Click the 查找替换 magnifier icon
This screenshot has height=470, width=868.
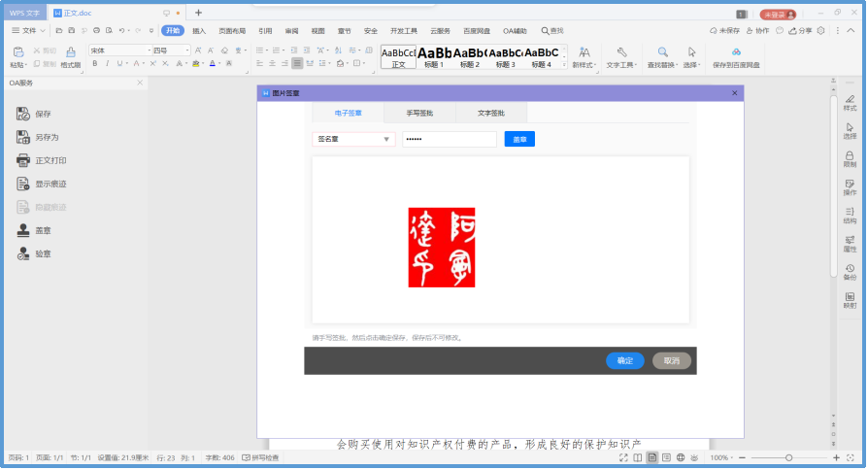click(x=662, y=52)
